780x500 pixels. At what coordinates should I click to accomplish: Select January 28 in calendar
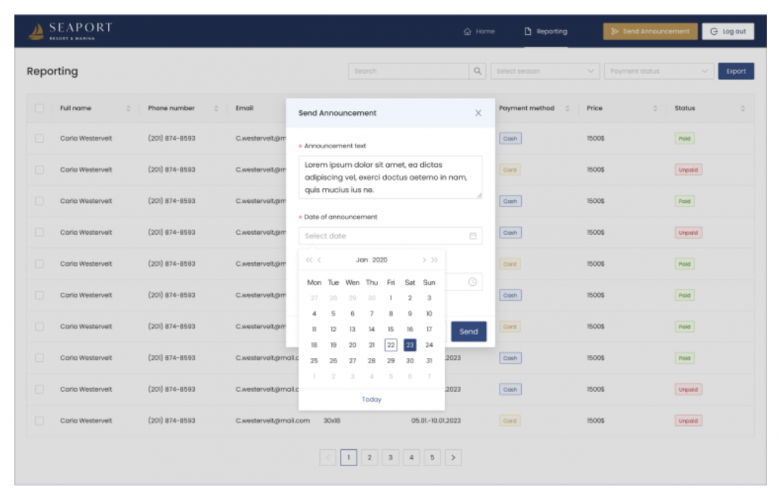pos(372,361)
